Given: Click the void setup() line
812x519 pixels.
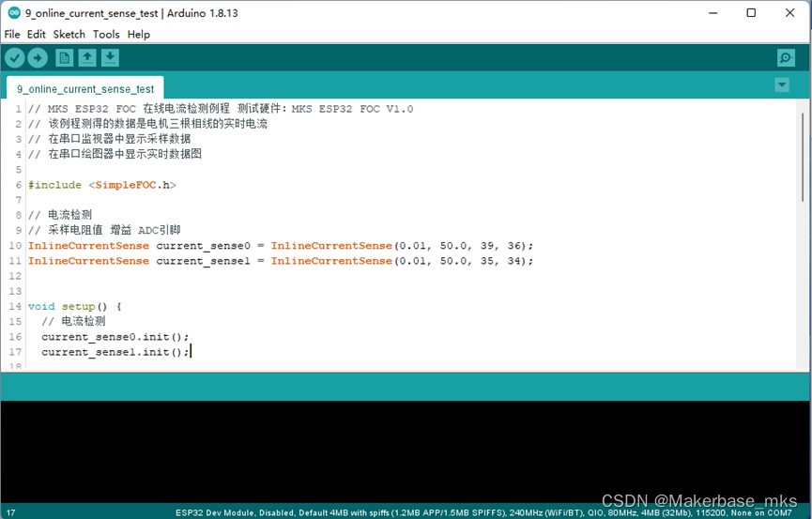Looking at the screenshot, I should (74, 306).
